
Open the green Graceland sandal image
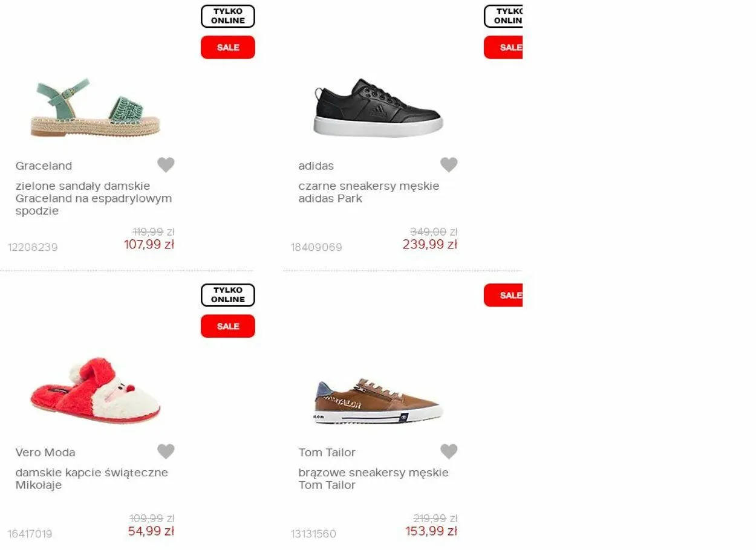pyautogui.click(x=96, y=108)
